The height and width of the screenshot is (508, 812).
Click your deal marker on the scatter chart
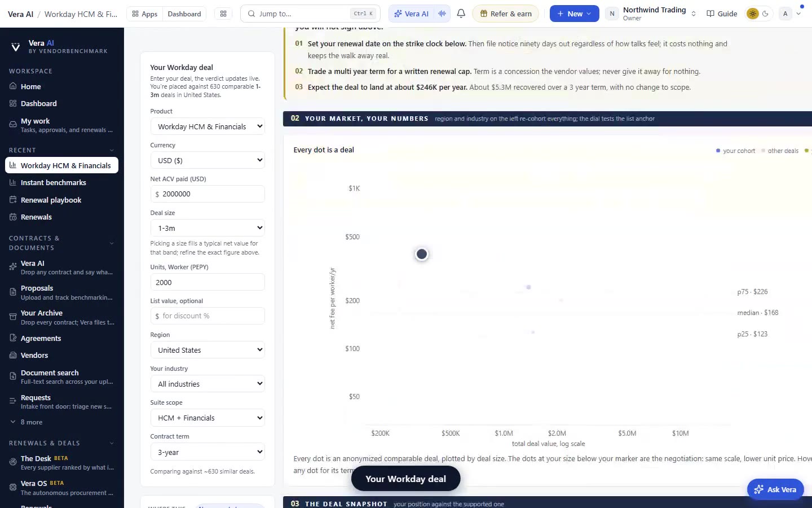(422, 254)
